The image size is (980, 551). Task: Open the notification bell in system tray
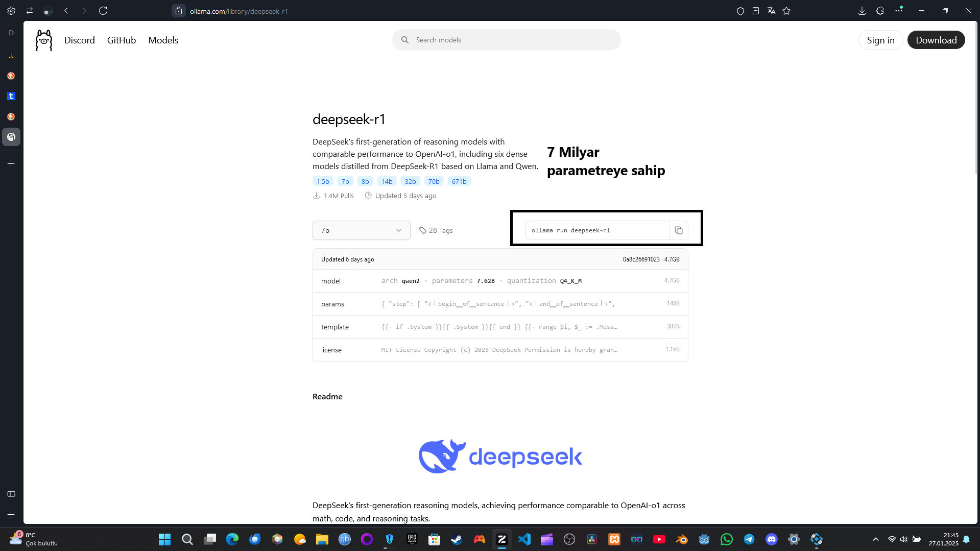click(966, 539)
